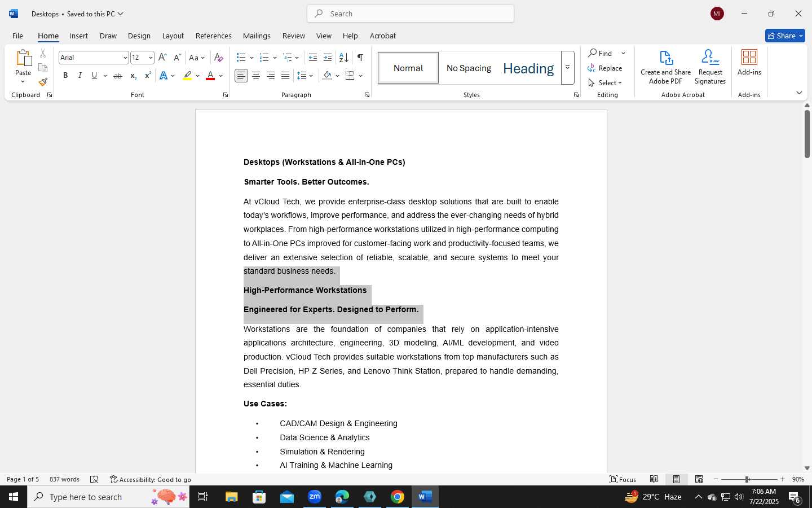The width and height of the screenshot is (812, 508).
Task: Open the Find dropdown arrow
Action: 624,54
